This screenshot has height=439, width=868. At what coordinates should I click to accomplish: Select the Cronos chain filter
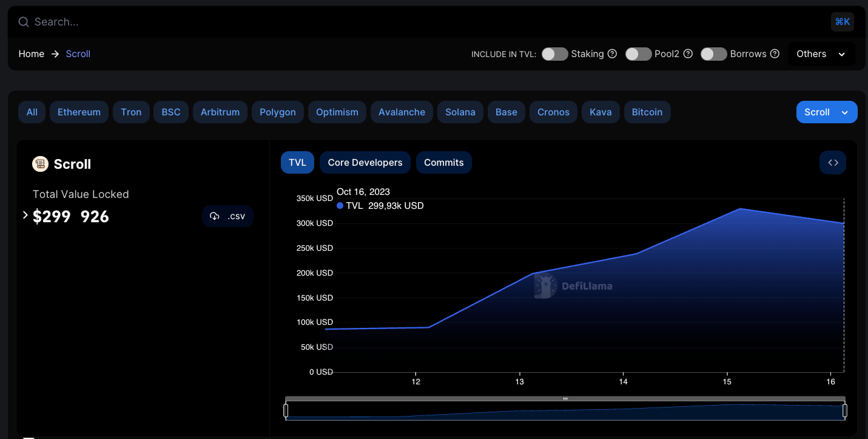[553, 112]
